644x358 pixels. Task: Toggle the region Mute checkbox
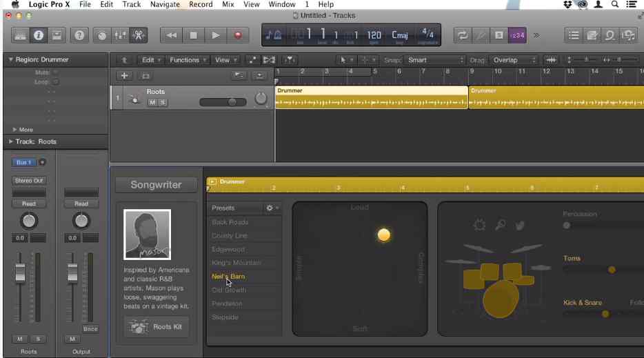pos(55,72)
